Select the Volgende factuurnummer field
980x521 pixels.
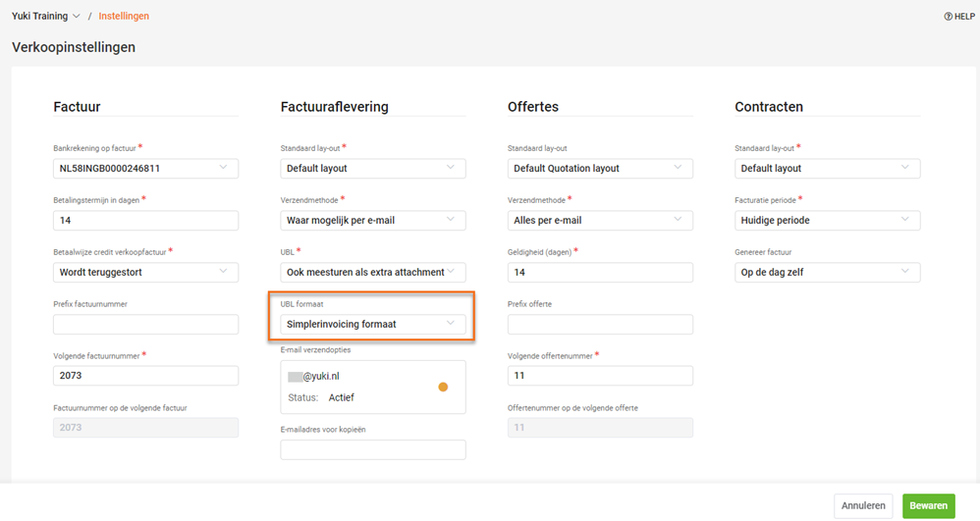tap(145, 376)
